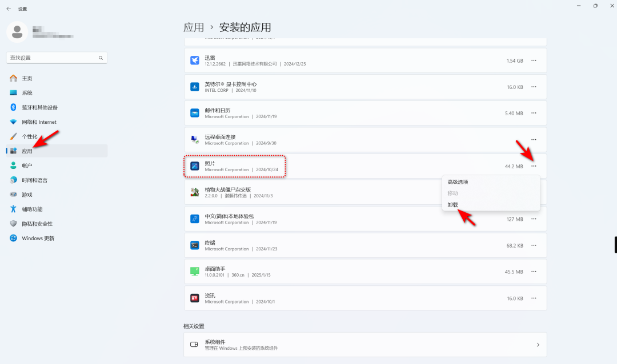617x364 pixels.
Task: Click the 资讯 app icon
Action: tap(194, 298)
